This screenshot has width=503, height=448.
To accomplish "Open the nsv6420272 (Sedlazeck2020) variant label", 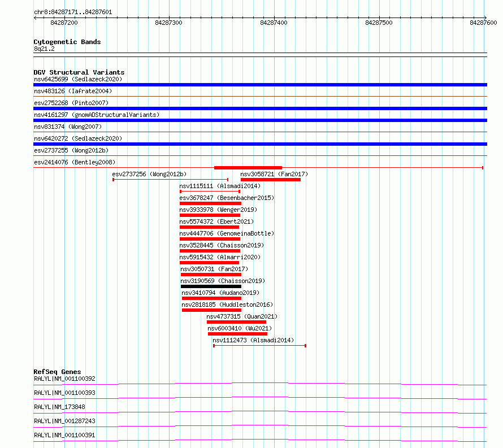I will 78,138.
